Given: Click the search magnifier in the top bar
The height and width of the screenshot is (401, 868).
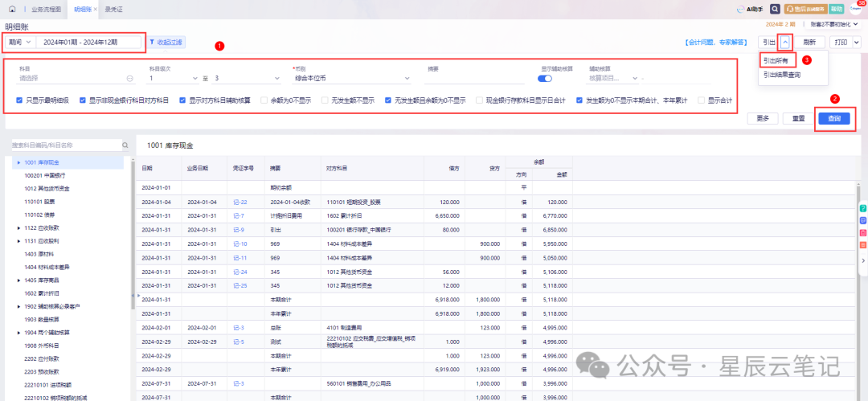Looking at the screenshot, I should coord(776,10).
